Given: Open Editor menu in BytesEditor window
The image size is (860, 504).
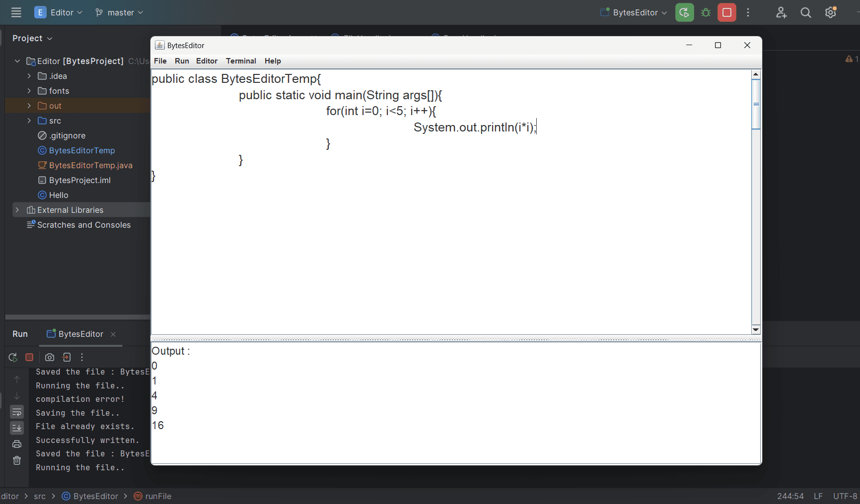Looking at the screenshot, I should [207, 61].
